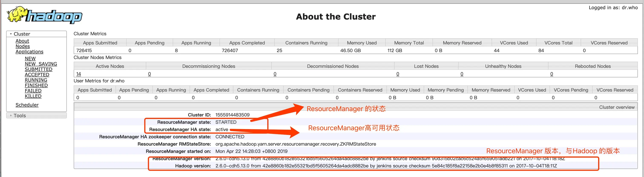This screenshot has height=177, width=644.
Task: Open the About link in the sidebar
Action: pos(22,41)
